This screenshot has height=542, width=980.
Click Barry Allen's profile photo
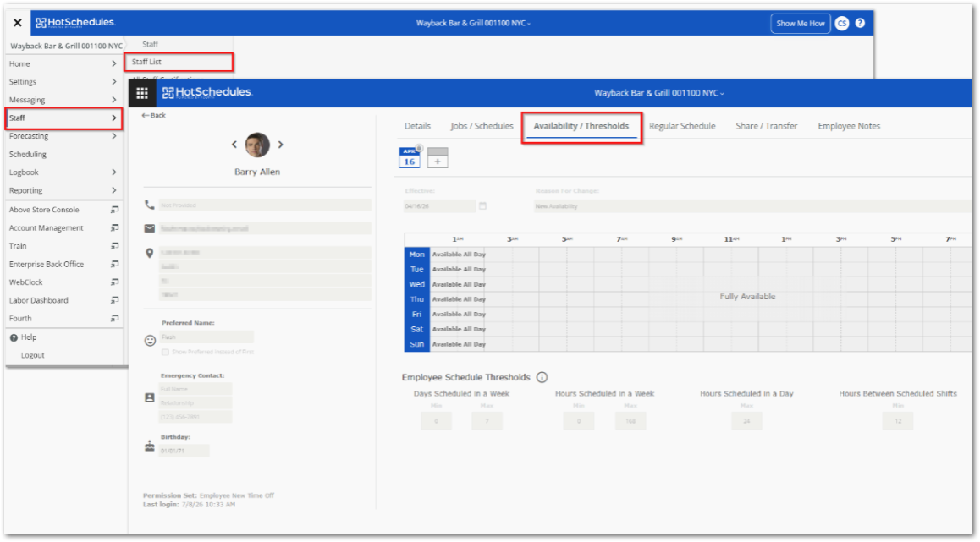point(257,145)
